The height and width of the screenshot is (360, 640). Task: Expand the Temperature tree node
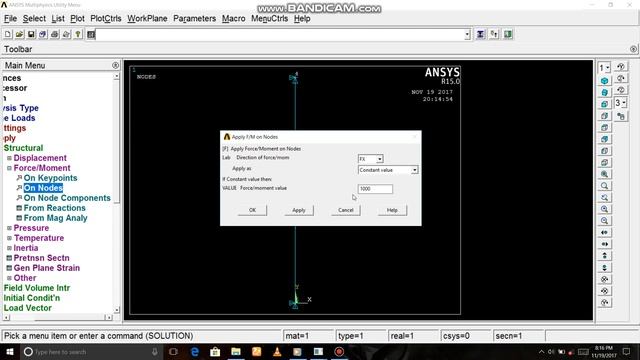pos(9,238)
